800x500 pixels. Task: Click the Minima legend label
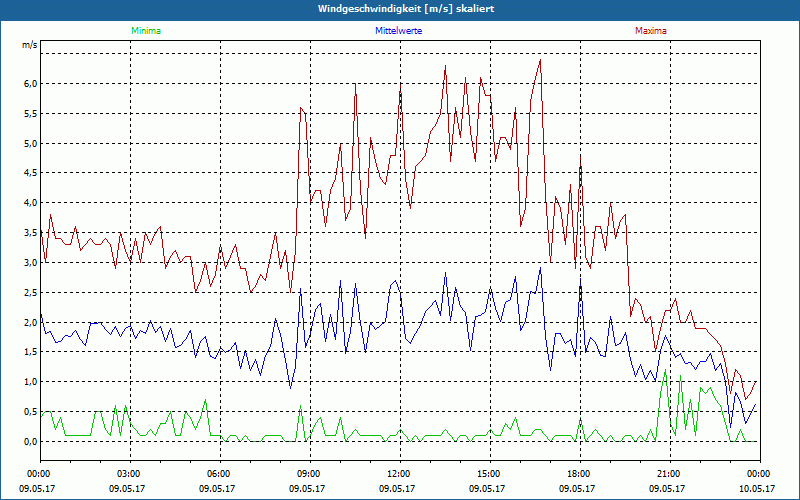tap(146, 31)
